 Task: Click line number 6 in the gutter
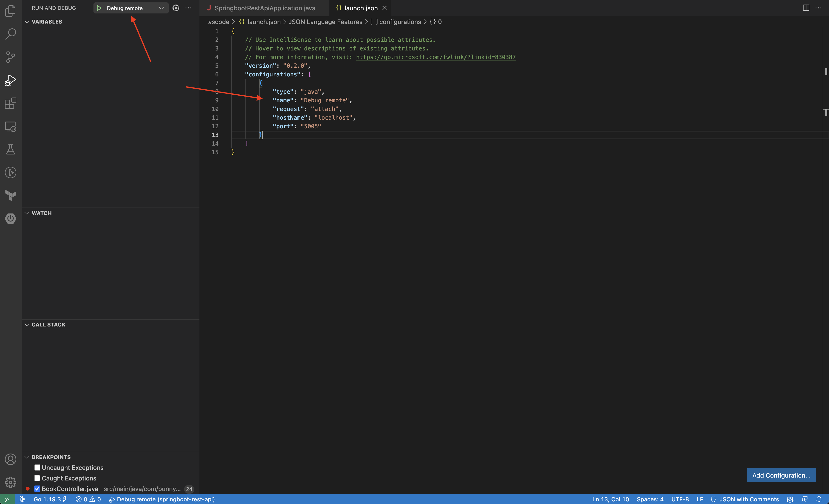(x=217, y=74)
